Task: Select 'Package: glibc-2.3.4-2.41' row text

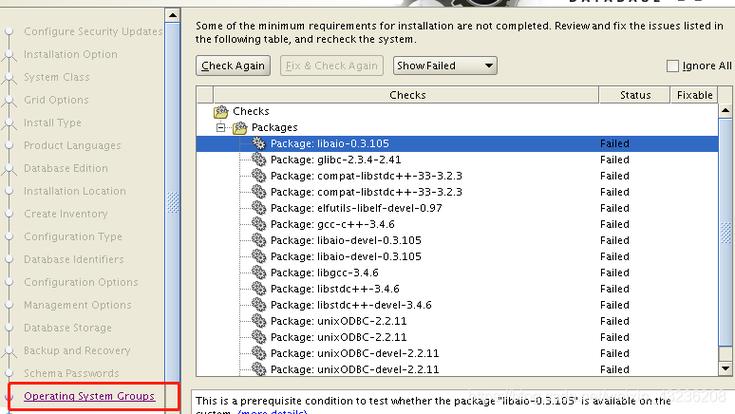Action: [x=336, y=160]
